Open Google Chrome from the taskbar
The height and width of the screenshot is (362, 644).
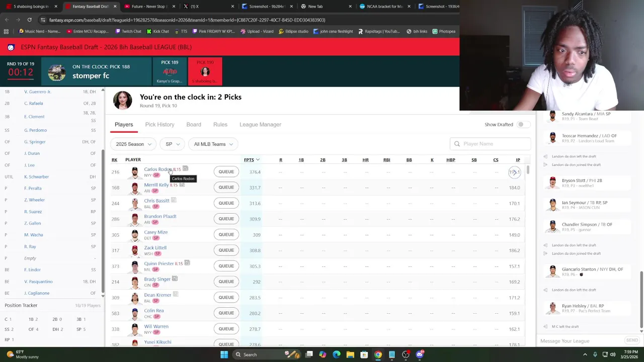(x=378, y=354)
